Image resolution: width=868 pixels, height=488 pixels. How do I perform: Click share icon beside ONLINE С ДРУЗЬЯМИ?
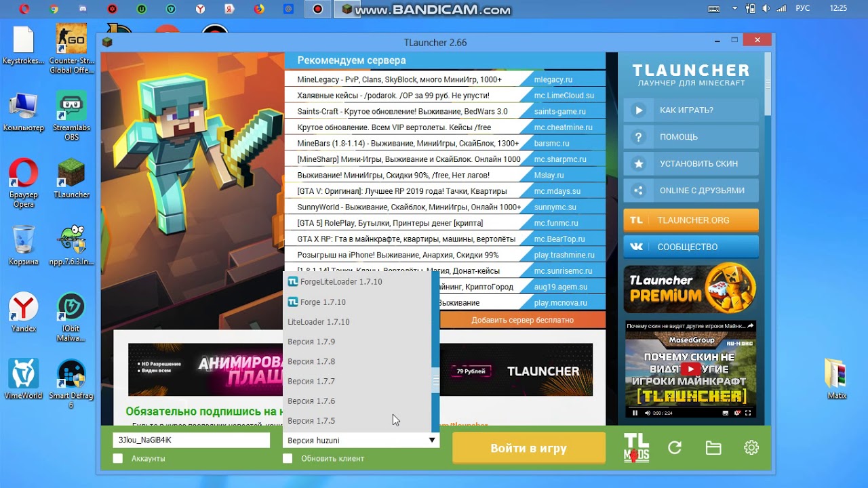tap(638, 190)
